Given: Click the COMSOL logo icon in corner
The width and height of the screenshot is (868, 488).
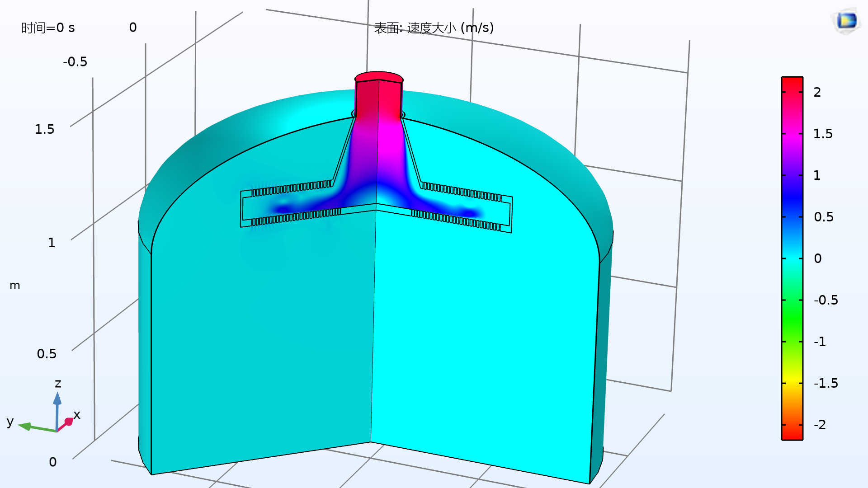Looking at the screenshot, I should click(846, 21).
